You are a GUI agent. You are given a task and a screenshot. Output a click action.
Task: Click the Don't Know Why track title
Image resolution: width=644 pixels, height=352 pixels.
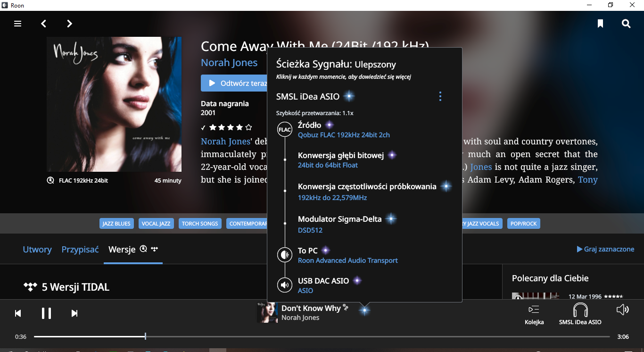point(311,308)
